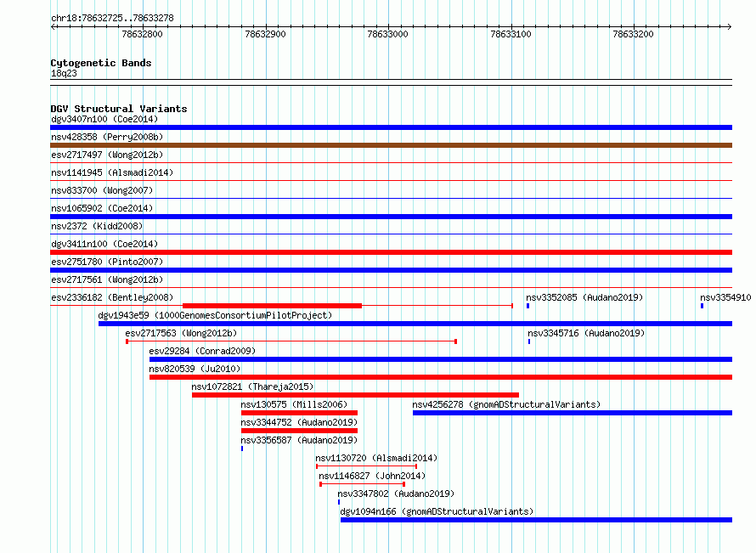Image resolution: width=756 pixels, height=553 pixels.
Task: Click the nsv1130720 (Alsmadi2014) red interval line
Action: (x=366, y=466)
